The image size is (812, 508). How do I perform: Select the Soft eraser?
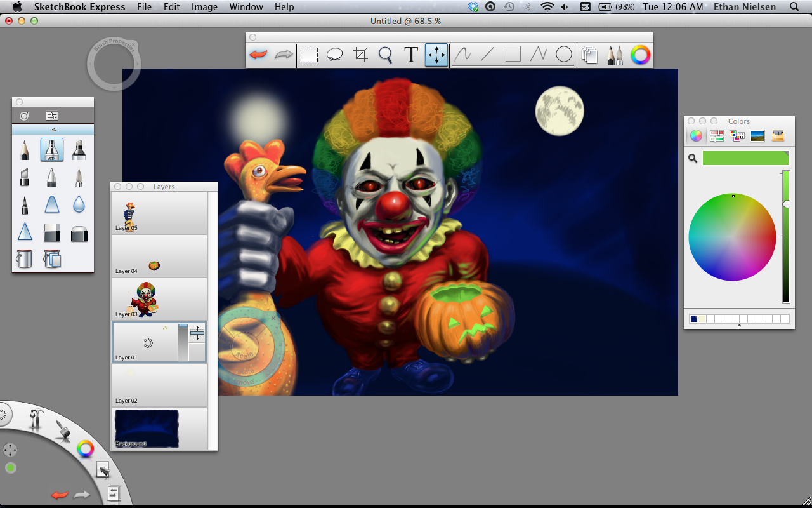click(79, 234)
